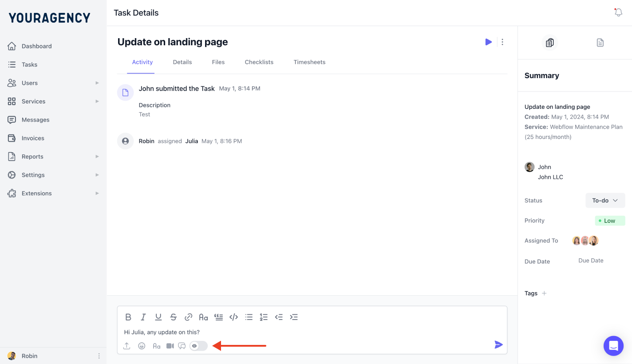The image size is (632, 364).
Task: Open the notifications bell
Action: click(618, 12)
